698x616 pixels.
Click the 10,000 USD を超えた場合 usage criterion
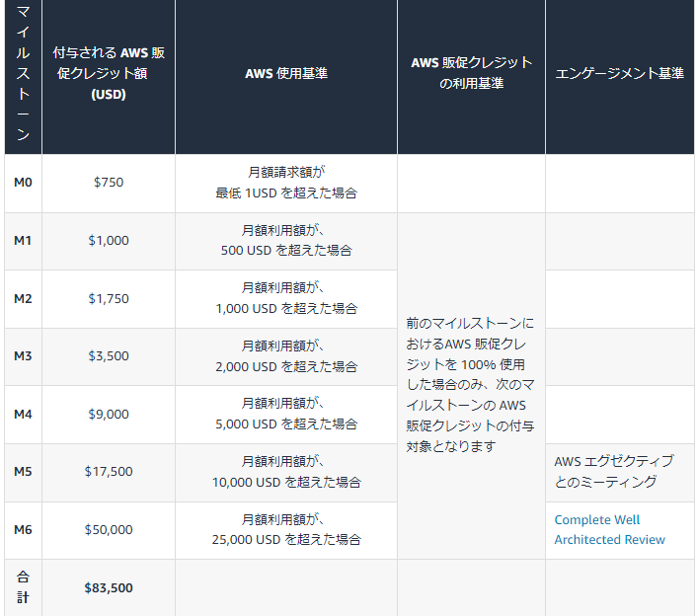point(286,483)
